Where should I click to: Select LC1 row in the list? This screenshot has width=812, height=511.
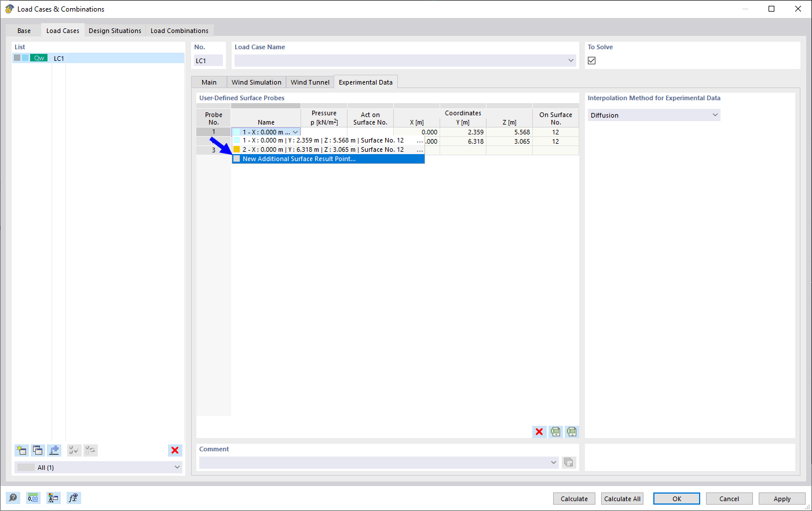[x=98, y=58]
